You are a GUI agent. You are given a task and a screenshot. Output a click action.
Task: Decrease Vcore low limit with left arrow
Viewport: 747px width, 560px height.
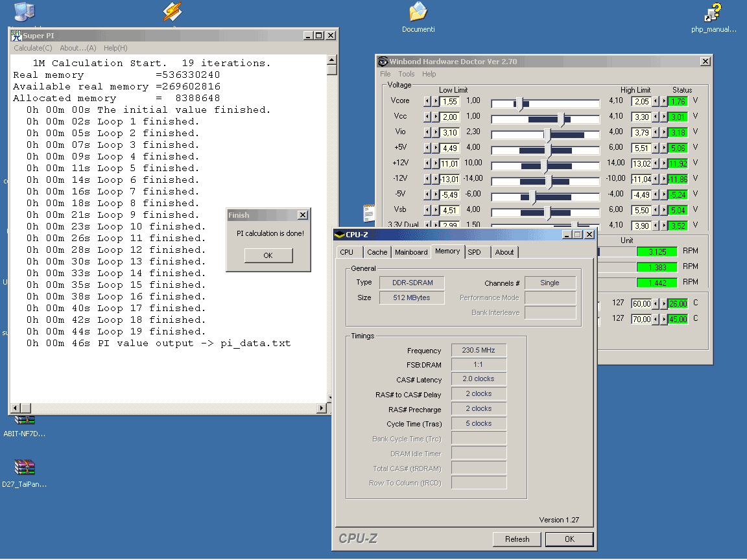pos(427,101)
